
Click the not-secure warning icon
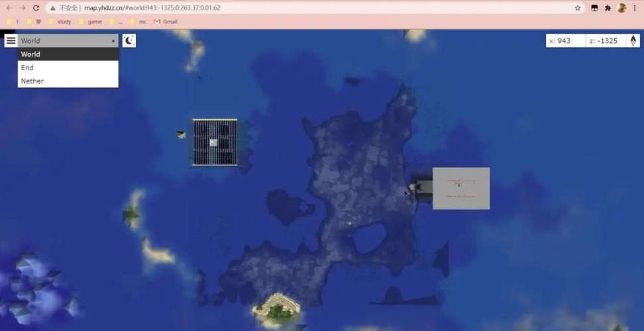[x=54, y=8]
